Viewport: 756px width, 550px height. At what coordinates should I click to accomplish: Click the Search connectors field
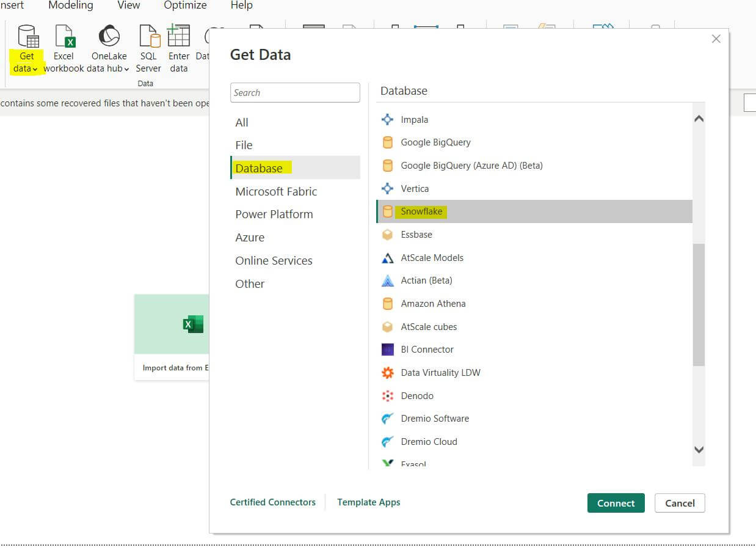295,93
